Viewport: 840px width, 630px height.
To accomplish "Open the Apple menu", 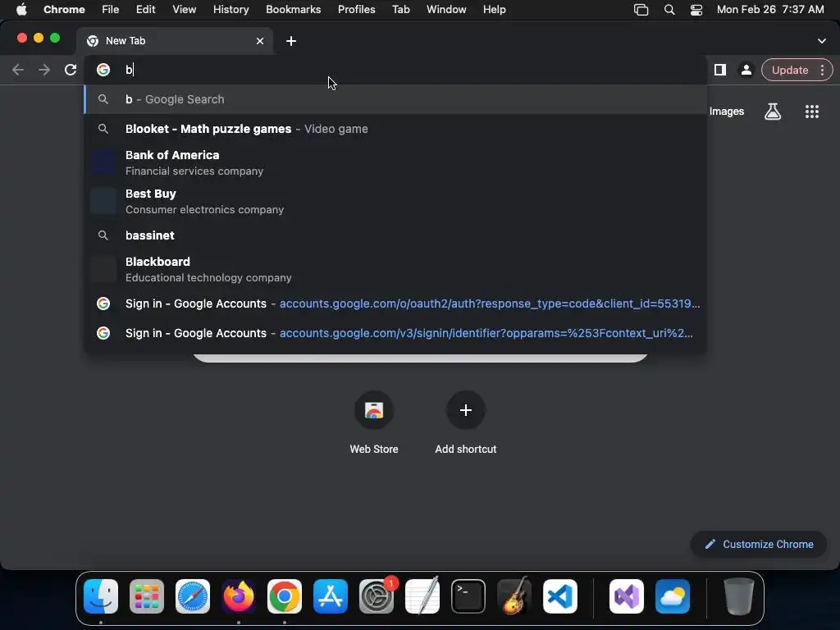I will point(21,10).
